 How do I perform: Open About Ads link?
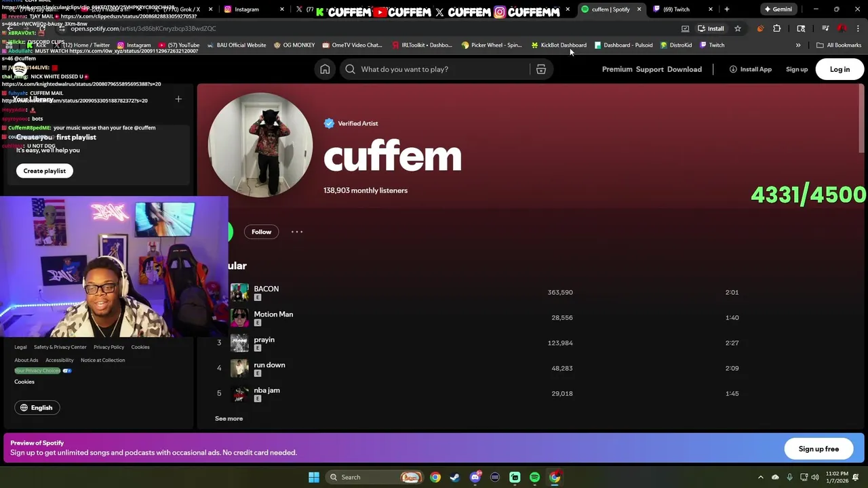pyautogui.click(x=26, y=360)
